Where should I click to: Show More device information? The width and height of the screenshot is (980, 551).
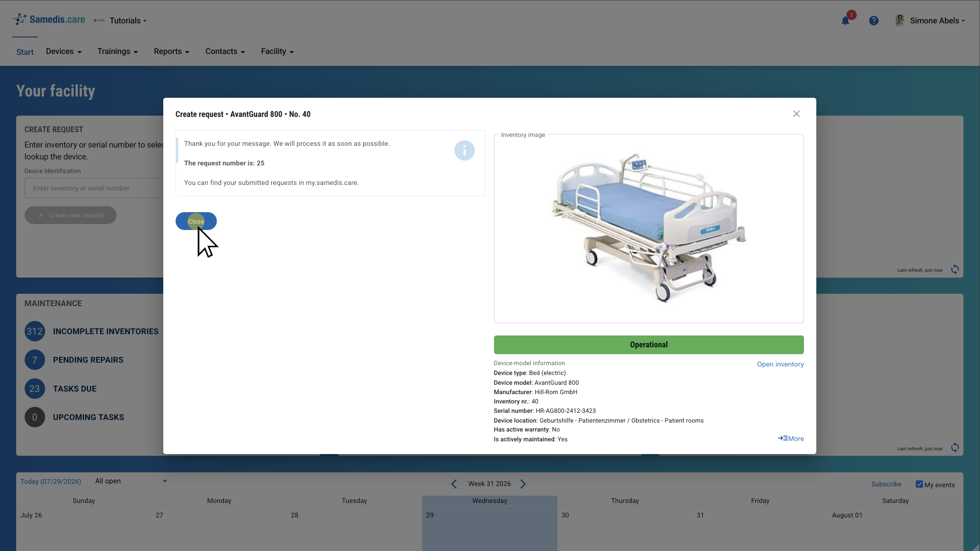click(x=791, y=438)
